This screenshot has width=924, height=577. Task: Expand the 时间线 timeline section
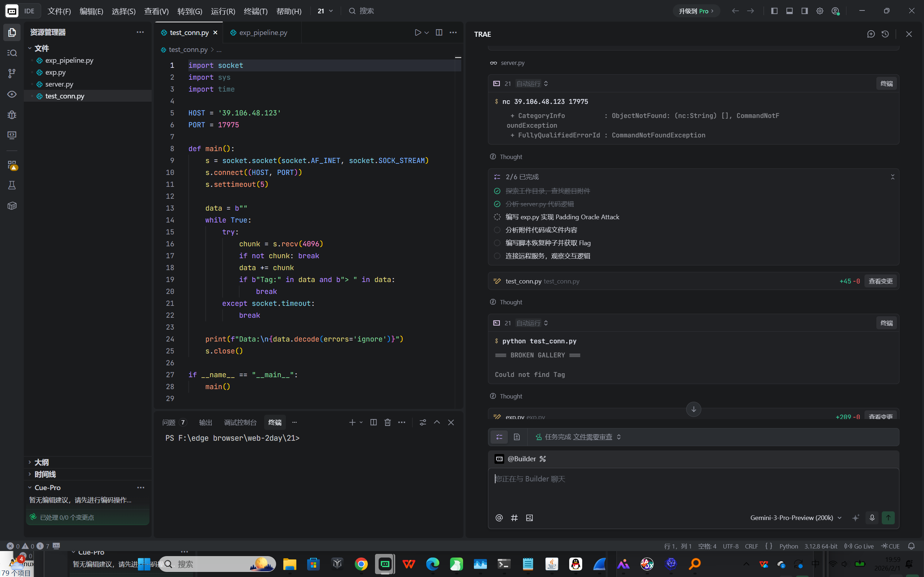[x=45, y=474]
